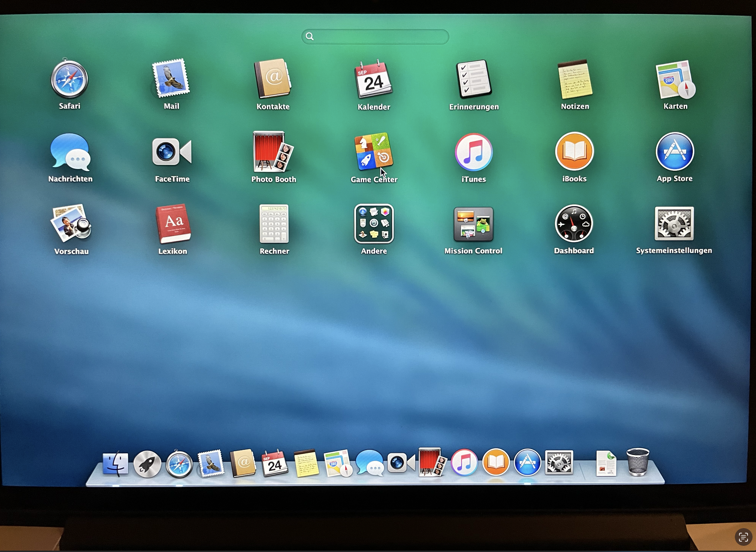Launch App Store from the Launchpad grid
The image size is (756, 552).
(675, 151)
